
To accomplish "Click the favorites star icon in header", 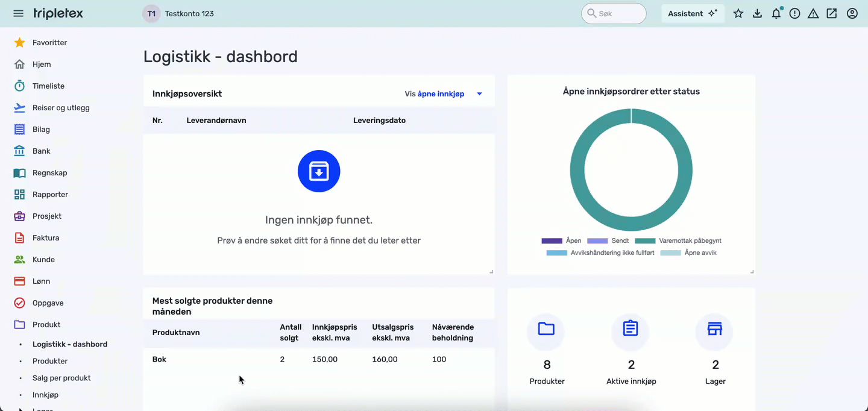I will click(x=738, y=13).
